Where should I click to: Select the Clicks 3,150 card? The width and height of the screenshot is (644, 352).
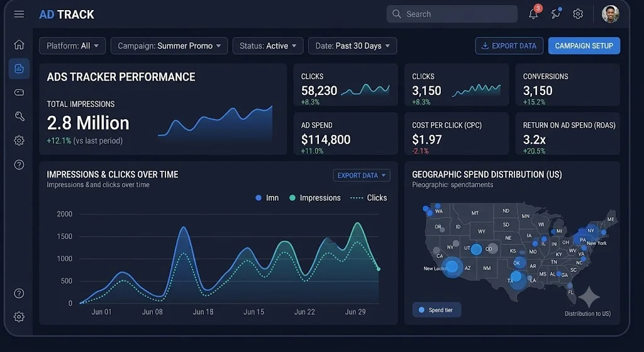(x=457, y=85)
